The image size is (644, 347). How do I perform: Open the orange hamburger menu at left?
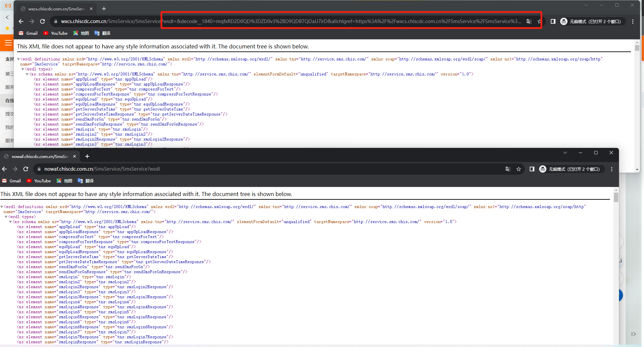tap(8, 43)
